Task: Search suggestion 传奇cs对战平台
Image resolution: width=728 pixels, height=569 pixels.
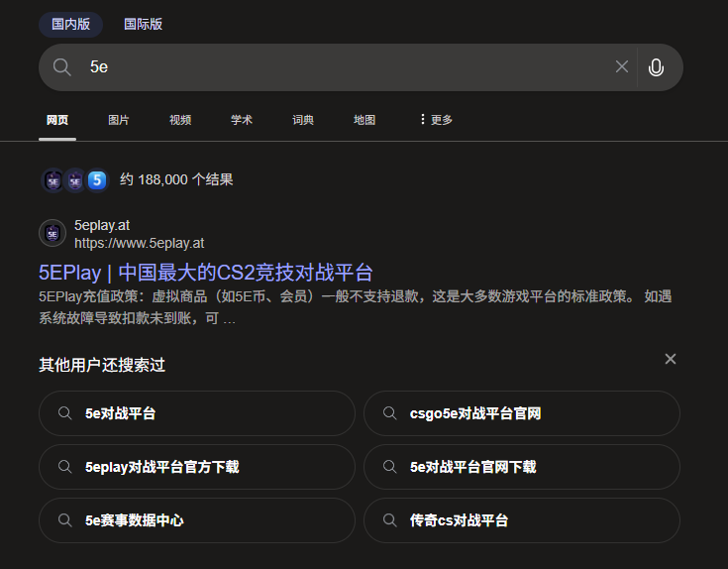Action: pyautogui.click(x=522, y=520)
